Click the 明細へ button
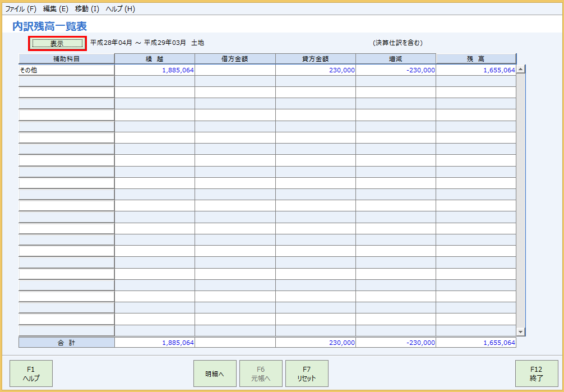Screen dimensions: 564x392 (x=215, y=373)
